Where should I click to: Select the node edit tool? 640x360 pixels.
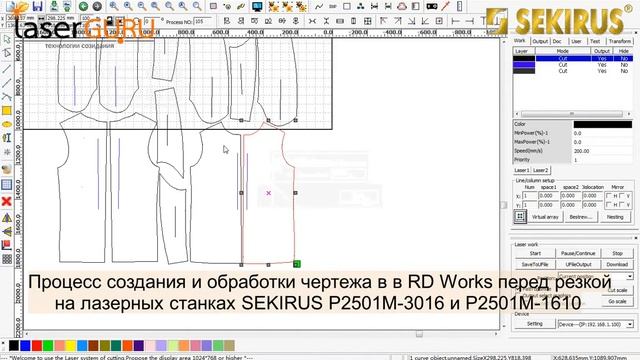(7, 53)
